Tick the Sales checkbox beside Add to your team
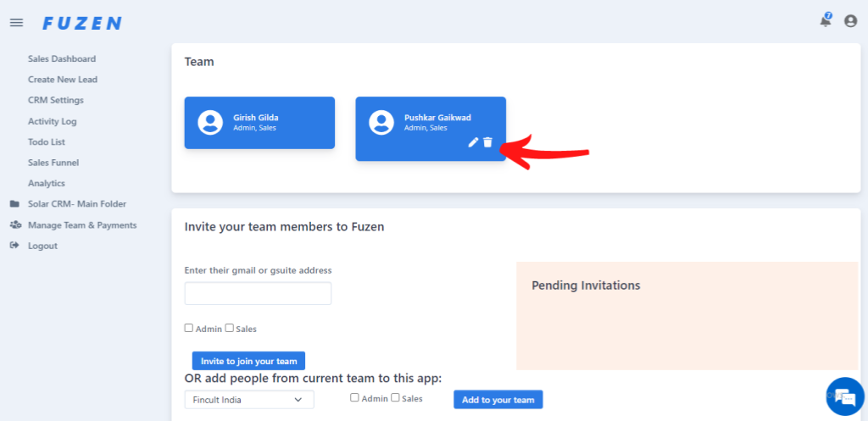Viewport: 868px width, 421px height. pyautogui.click(x=395, y=397)
